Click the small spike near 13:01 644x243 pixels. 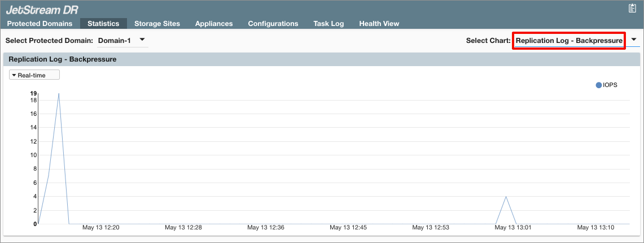(506, 197)
